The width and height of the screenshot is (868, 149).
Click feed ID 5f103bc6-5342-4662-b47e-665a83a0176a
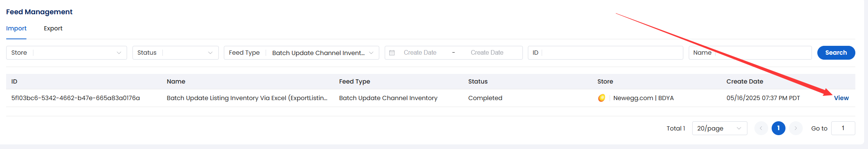(x=76, y=98)
